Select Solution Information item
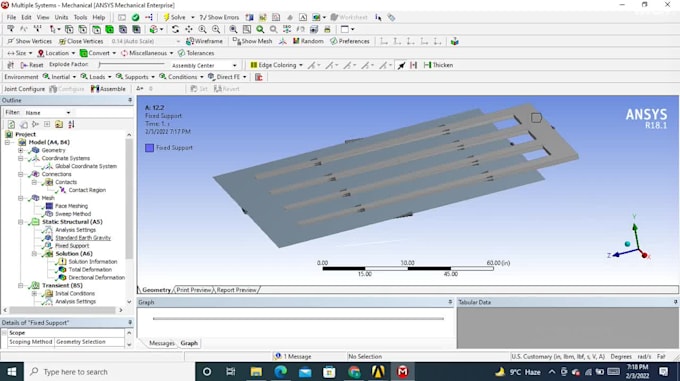 [x=92, y=261]
